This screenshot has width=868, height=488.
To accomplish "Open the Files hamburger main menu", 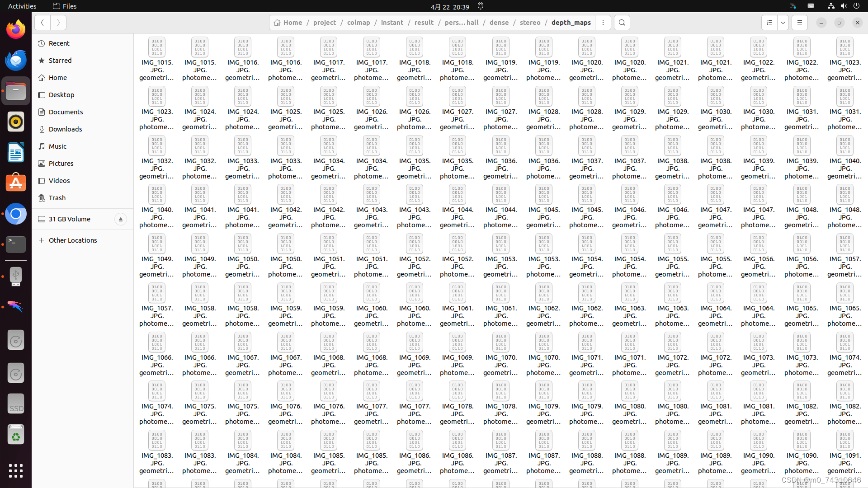I will point(800,23).
